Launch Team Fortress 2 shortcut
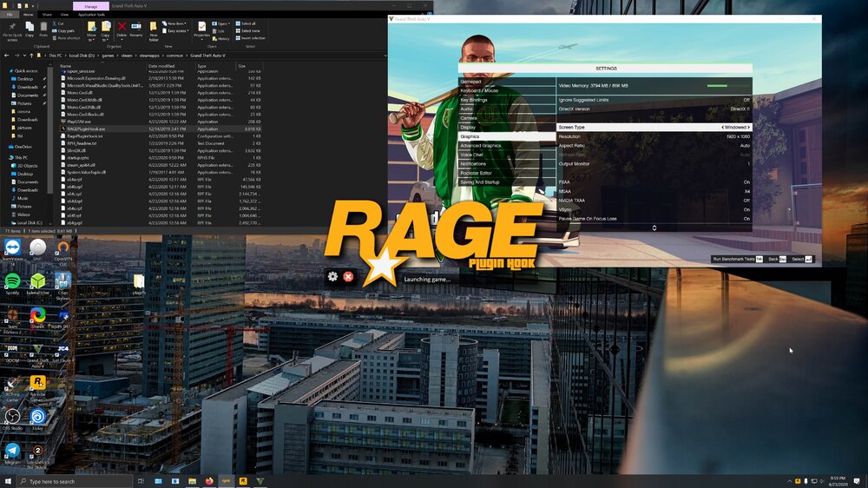 (12, 320)
